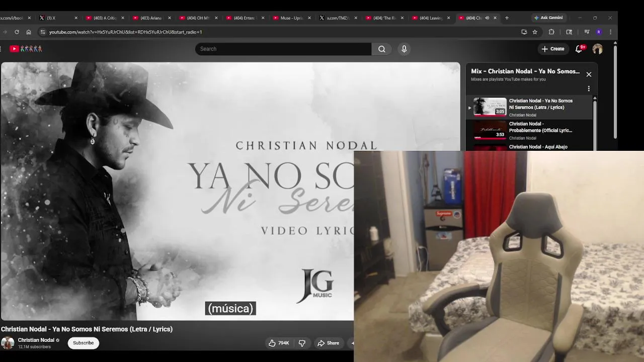Close the '(1) X' tab
Viewport: 644px width, 362px height.
(76, 18)
